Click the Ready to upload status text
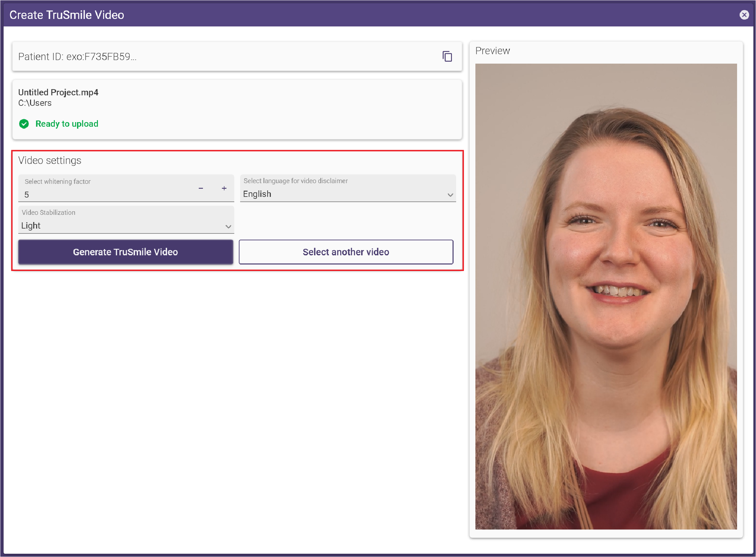756x557 pixels. pyautogui.click(x=67, y=124)
